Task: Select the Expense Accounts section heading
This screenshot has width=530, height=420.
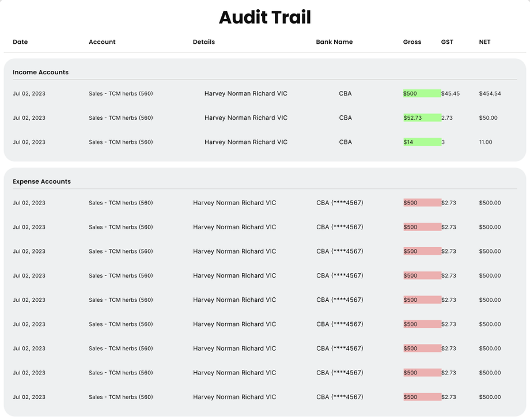Action: [41, 181]
